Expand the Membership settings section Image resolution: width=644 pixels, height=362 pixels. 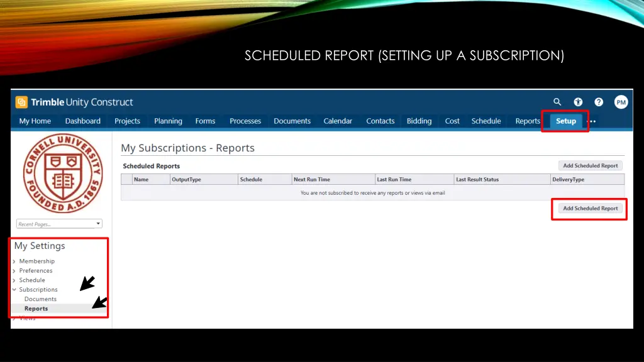[36, 261]
